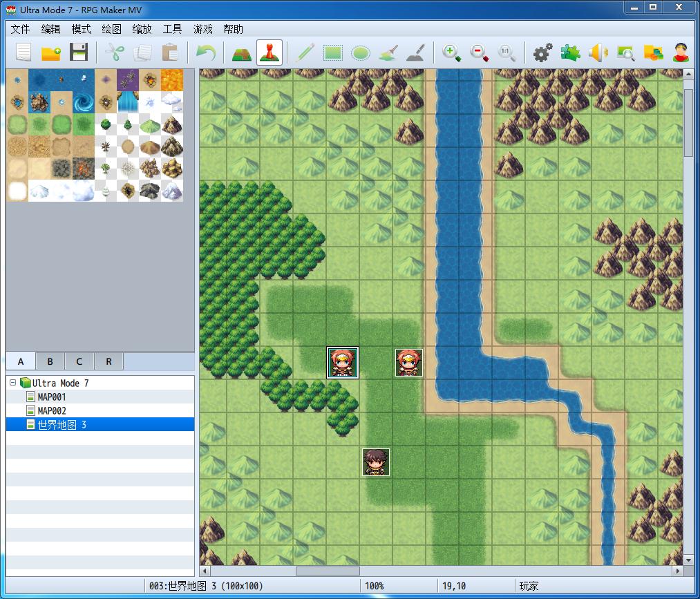Screen dimensions: 700x599
Task: Switch to tileset tab B
Action: click(x=50, y=361)
